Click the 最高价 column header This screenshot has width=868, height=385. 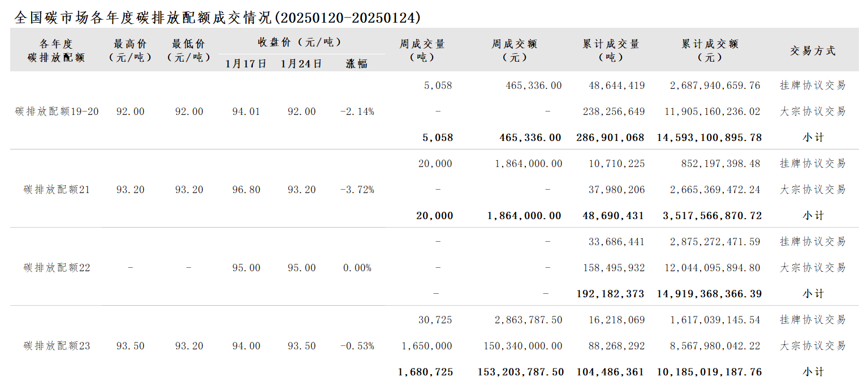click(x=130, y=50)
